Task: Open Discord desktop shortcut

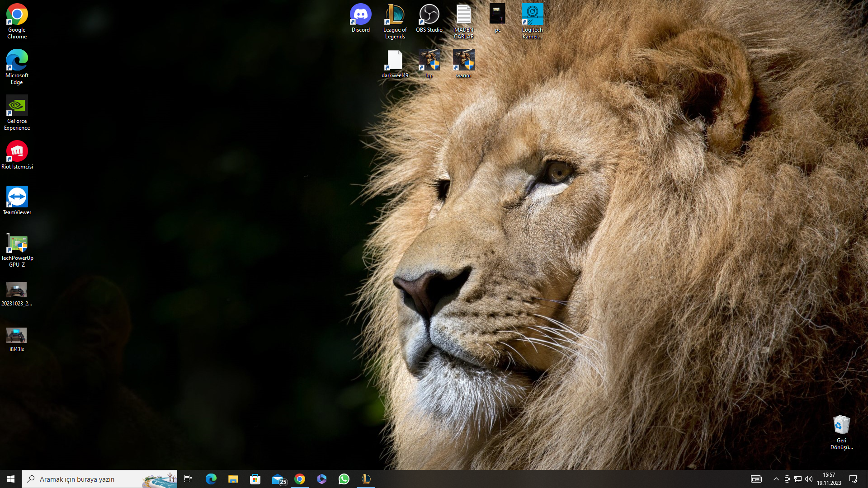Action: pos(360,18)
